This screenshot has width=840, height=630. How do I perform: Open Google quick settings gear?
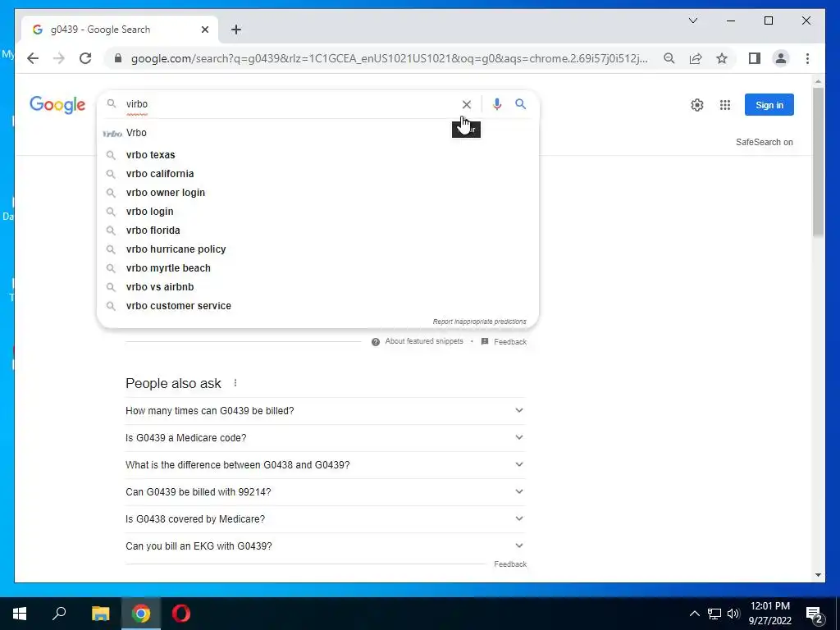click(697, 105)
